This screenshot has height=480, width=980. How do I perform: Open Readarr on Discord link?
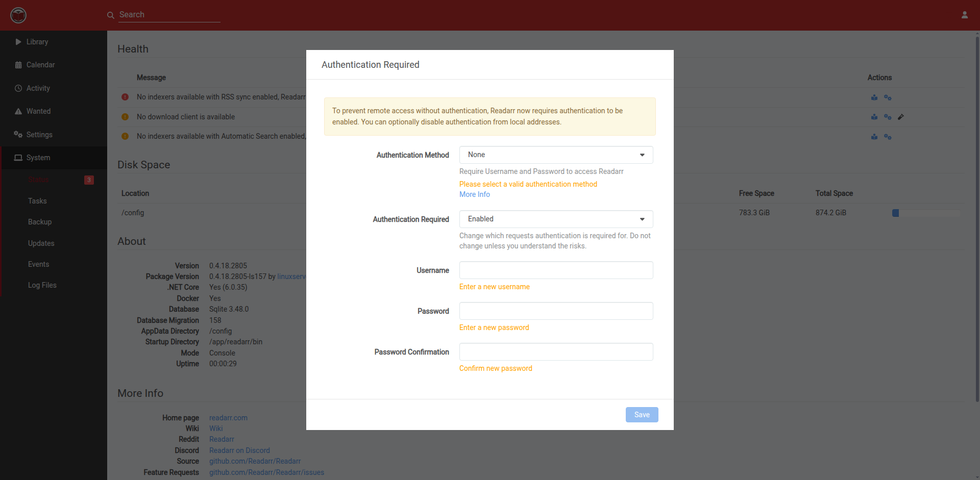(239, 450)
